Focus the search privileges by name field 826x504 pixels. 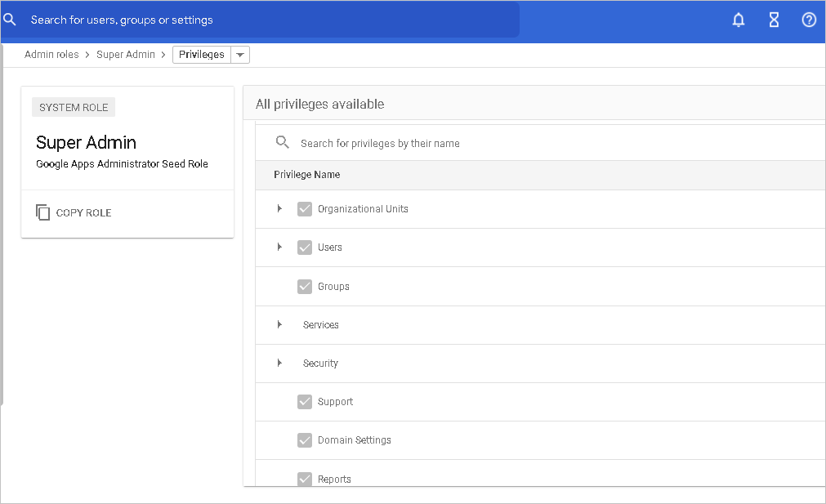point(490,143)
